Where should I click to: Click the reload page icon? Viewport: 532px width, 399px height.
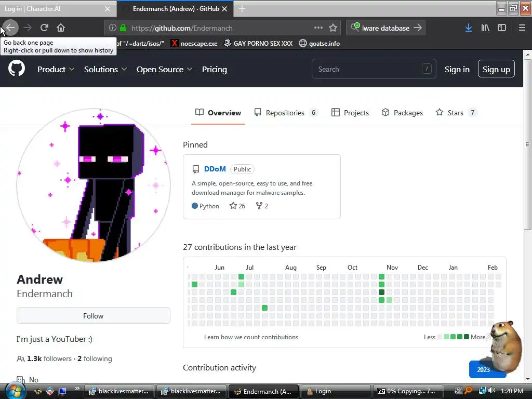[x=44, y=28]
